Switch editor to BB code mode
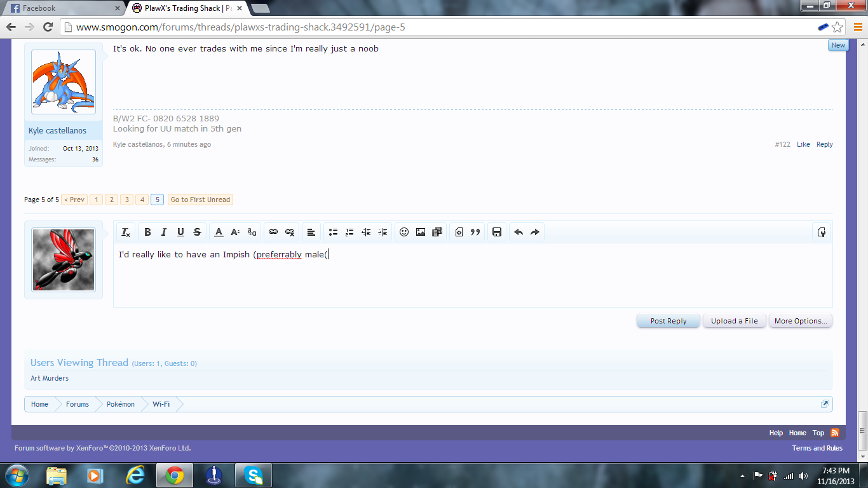 (x=822, y=233)
